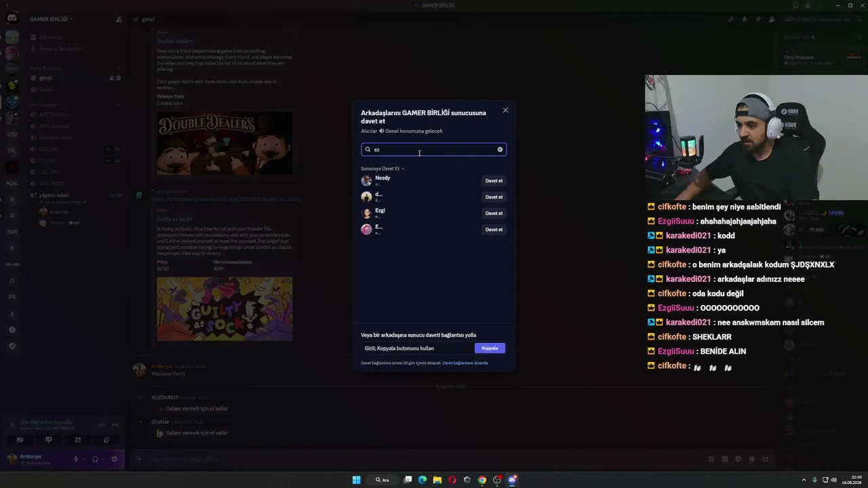
Task: Invite Ezgi to the server
Action: click(494, 213)
